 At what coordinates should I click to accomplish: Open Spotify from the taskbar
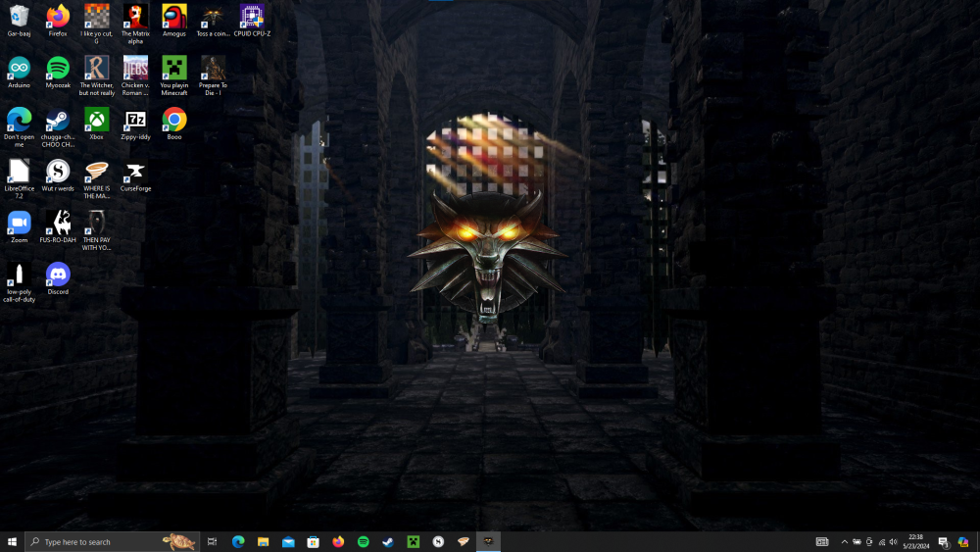coord(364,541)
